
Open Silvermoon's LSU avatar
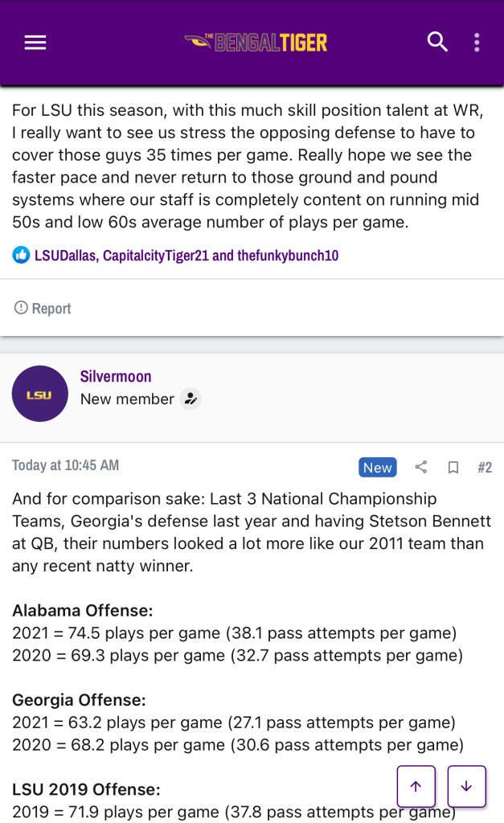click(x=40, y=394)
